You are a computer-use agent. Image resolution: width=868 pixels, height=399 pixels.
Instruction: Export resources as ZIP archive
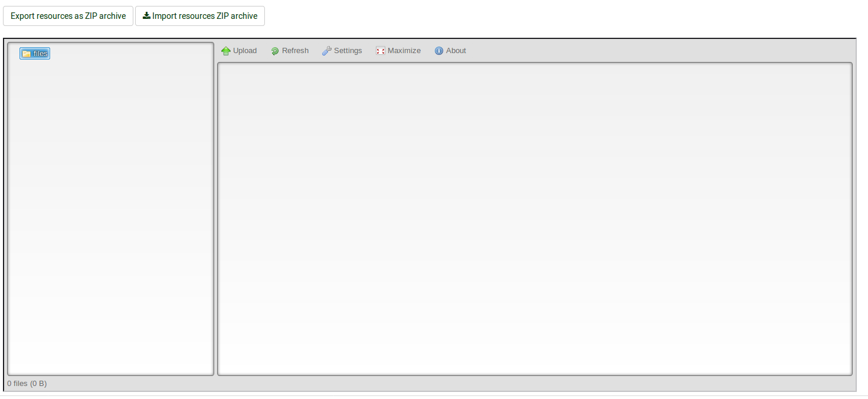(68, 16)
